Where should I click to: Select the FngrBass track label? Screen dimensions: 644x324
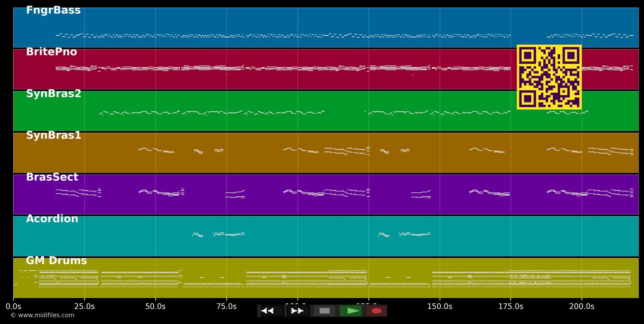click(x=53, y=11)
